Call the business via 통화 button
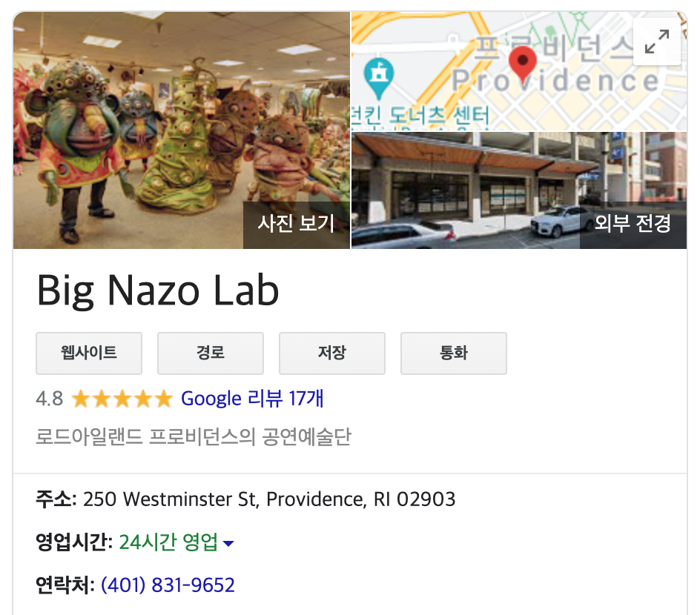This screenshot has height=615, width=700. coord(454,353)
